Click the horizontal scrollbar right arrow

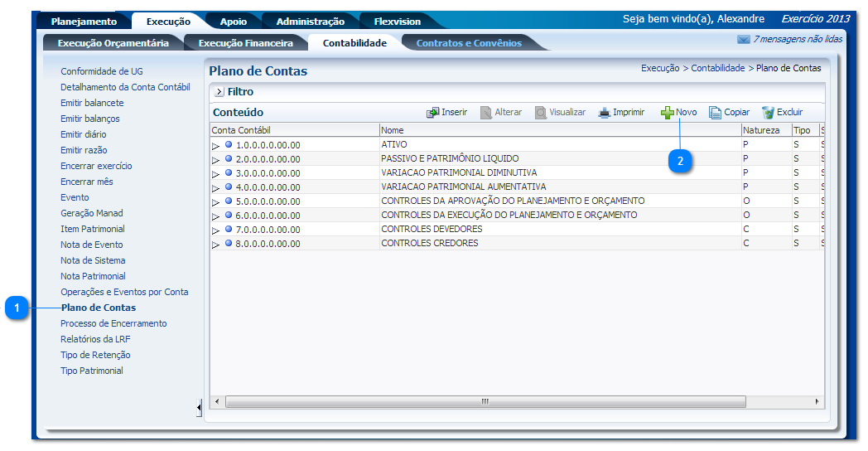coord(816,401)
